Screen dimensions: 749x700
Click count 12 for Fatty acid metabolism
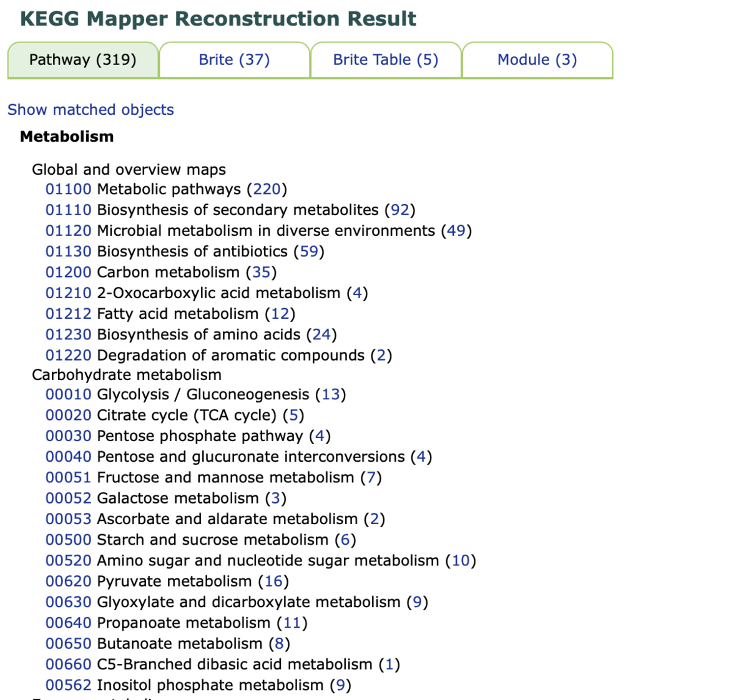click(280, 314)
